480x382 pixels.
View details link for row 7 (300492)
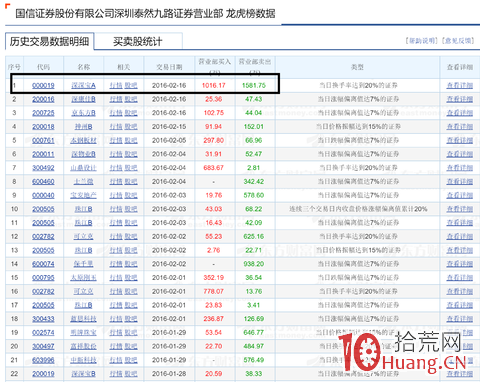[x=460, y=168]
